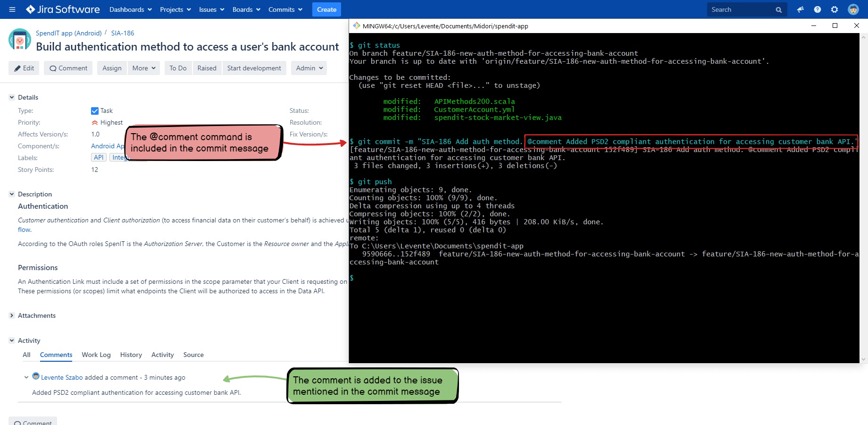Collapse the Details section
Screen dimensions: 868x425
tap(12, 97)
